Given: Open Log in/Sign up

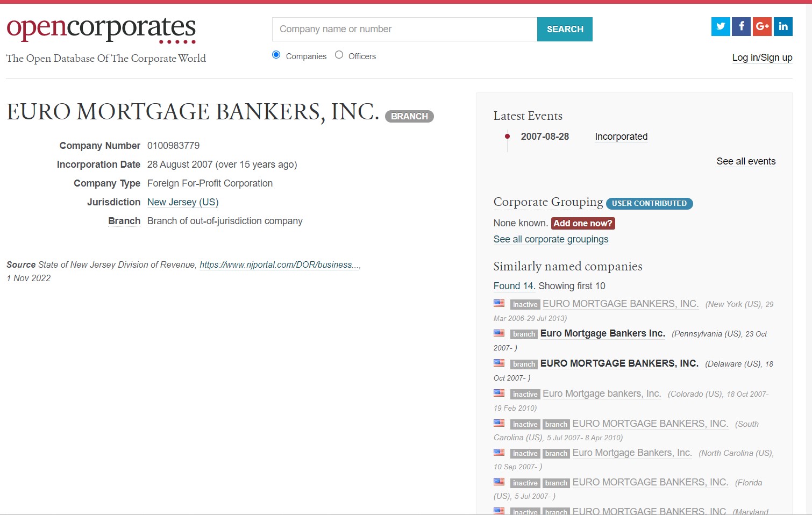Looking at the screenshot, I should coord(762,58).
